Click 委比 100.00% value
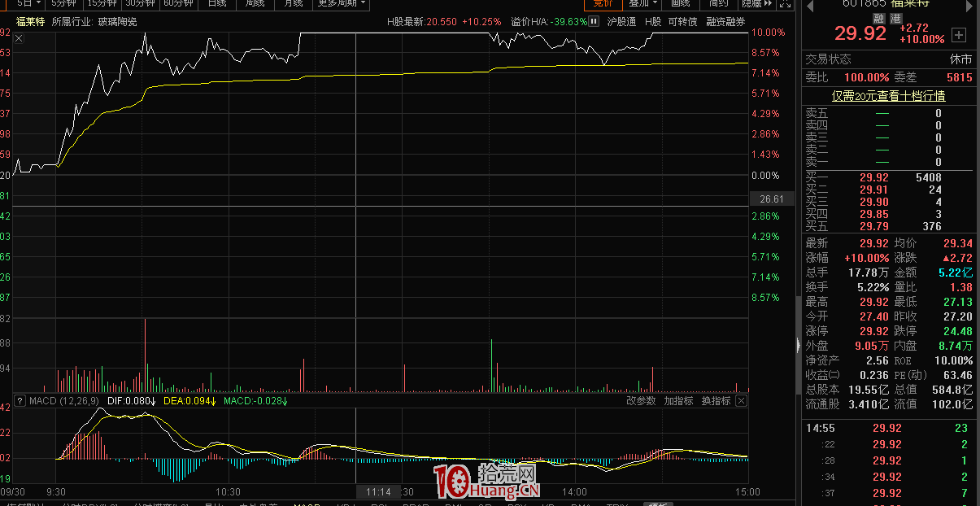 pyautogui.click(x=866, y=77)
